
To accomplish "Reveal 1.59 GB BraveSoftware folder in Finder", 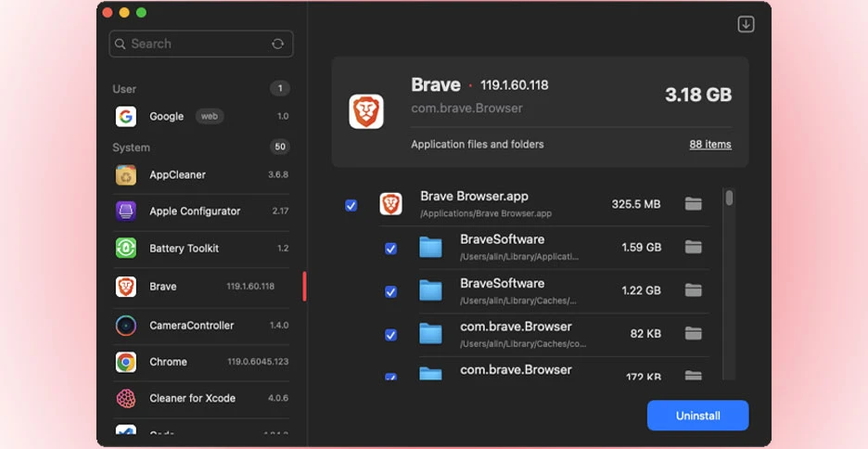I will (693, 247).
